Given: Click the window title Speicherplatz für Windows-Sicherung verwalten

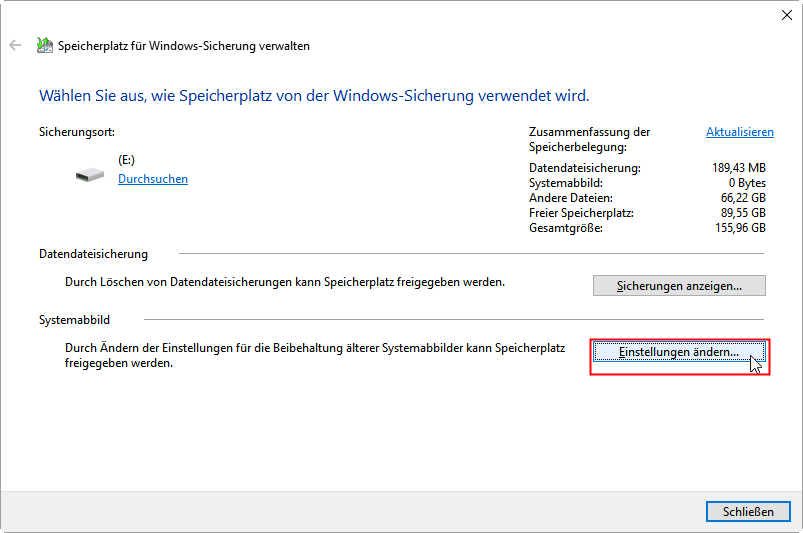Looking at the screenshot, I should pyautogui.click(x=183, y=46).
